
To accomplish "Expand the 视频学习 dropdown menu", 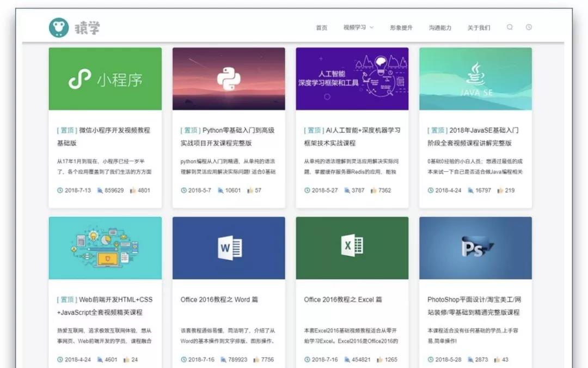I will click(x=358, y=28).
